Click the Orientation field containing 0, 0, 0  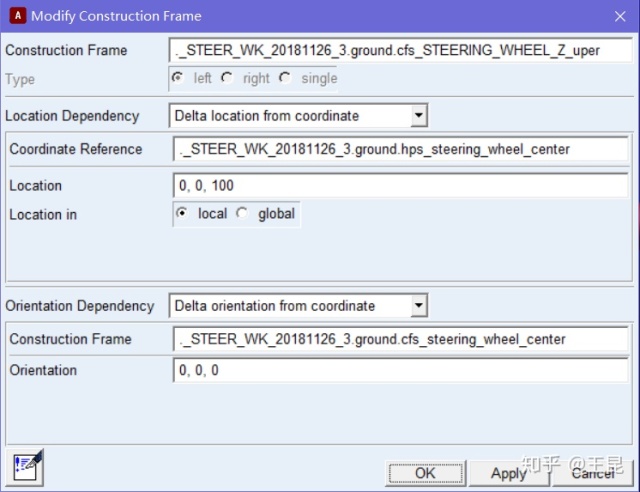click(400, 371)
